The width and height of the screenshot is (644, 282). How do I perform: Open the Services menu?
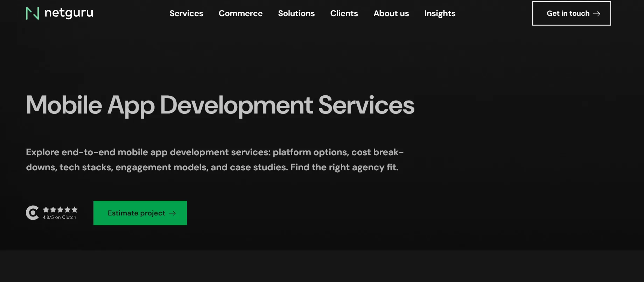click(x=186, y=13)
